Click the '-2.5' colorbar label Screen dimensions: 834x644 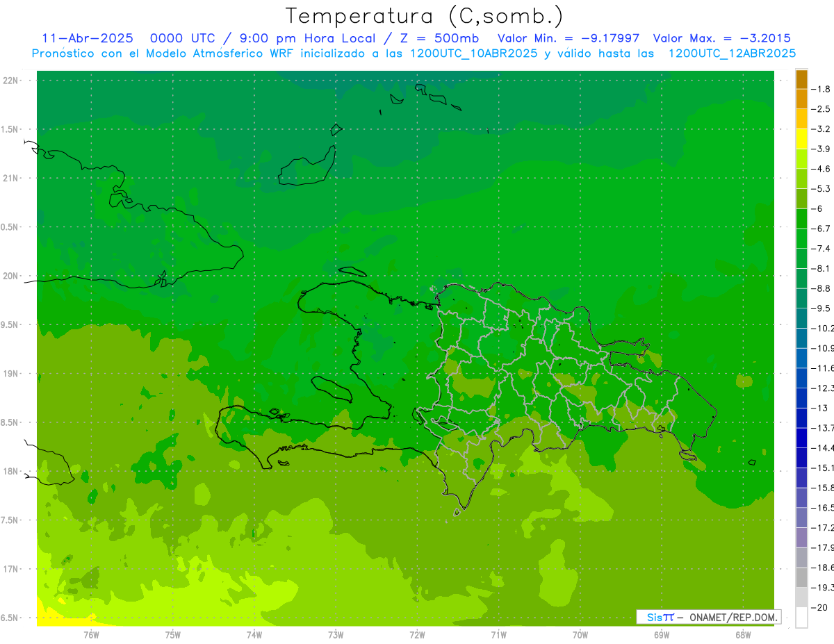[x=822, y=109]
